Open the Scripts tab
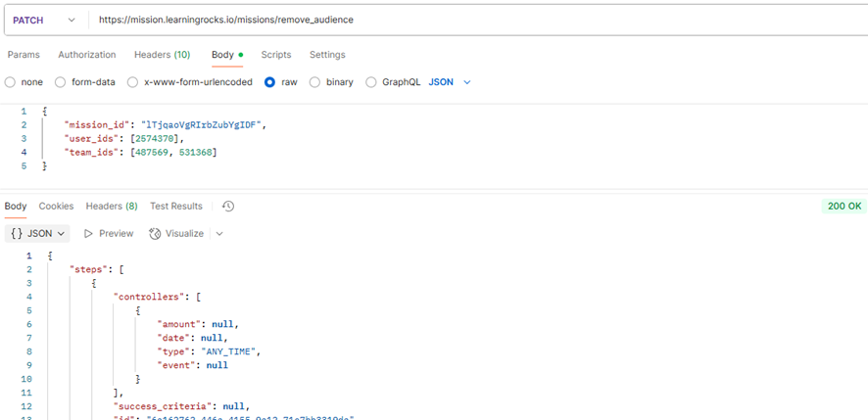Viewport: 868px width, 420px height. (276, 55)
